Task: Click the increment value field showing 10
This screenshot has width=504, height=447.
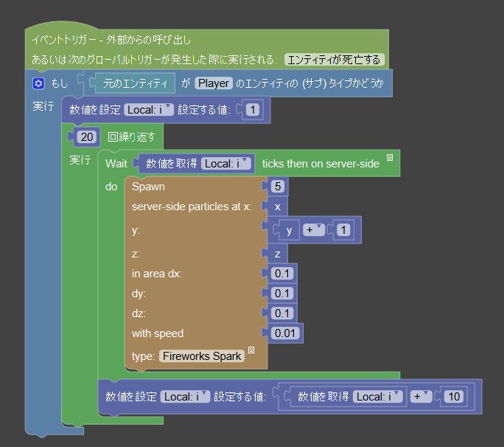Action: (x=453, y=397)
